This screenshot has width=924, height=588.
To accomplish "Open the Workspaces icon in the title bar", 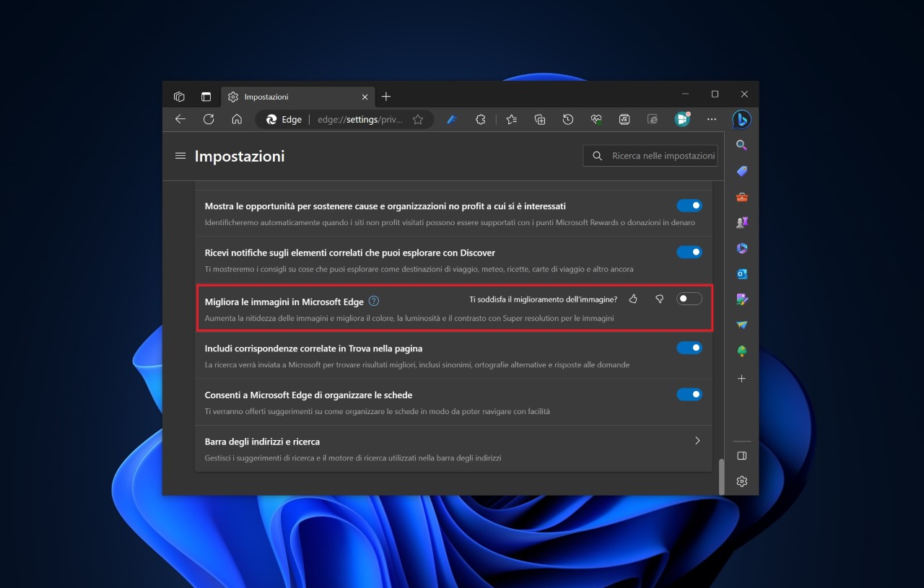I will point(179,97).
